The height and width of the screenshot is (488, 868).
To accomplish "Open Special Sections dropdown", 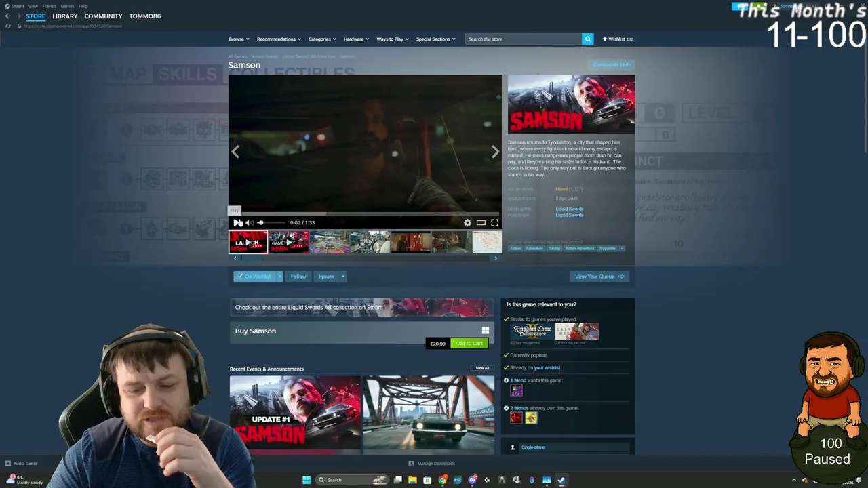I will pos(435,39).
